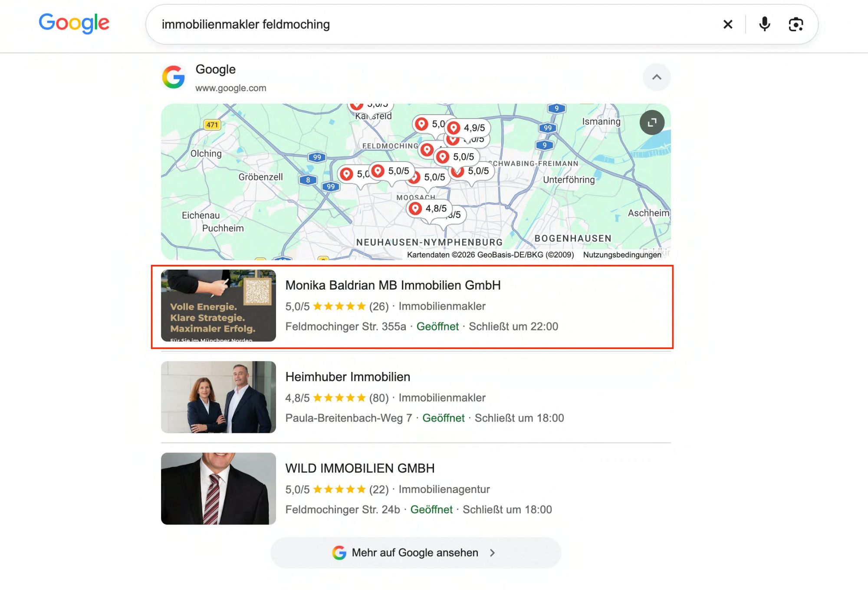The width and height of the screenshot is (868, 590).
Task: Click WILD IMMOBILIEN portrait thumbnail
Action: [x=218, y=489]
